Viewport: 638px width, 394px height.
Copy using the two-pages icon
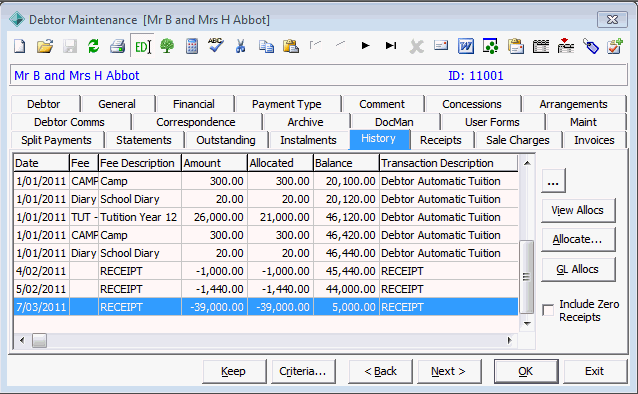266,46
